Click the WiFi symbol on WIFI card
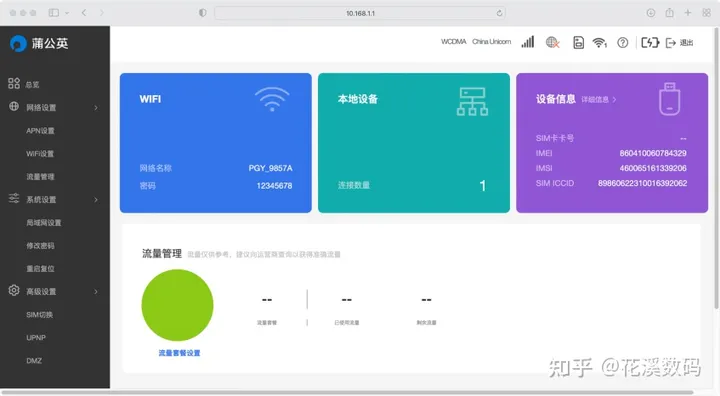The width and height of the screenshot is (720, 396). point(272,99)
